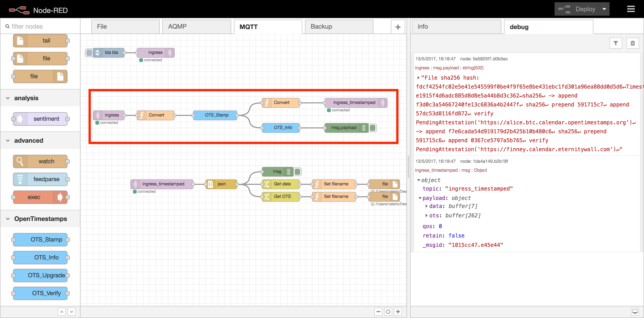Screen dimensions: 644x318
Task: Open the Node-RED hamburger menu
Action: pyautogui.click(x=631, y=9)
